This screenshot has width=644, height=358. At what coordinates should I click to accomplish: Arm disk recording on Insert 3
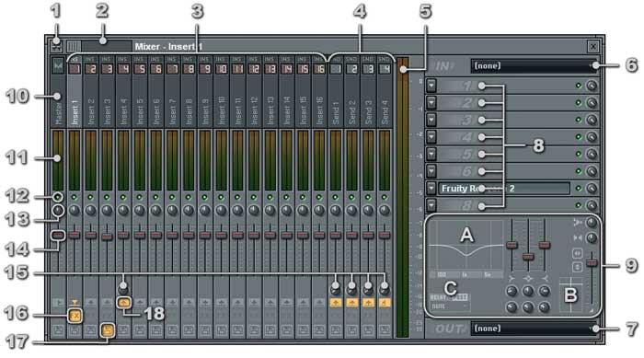[x=108, y=329]
